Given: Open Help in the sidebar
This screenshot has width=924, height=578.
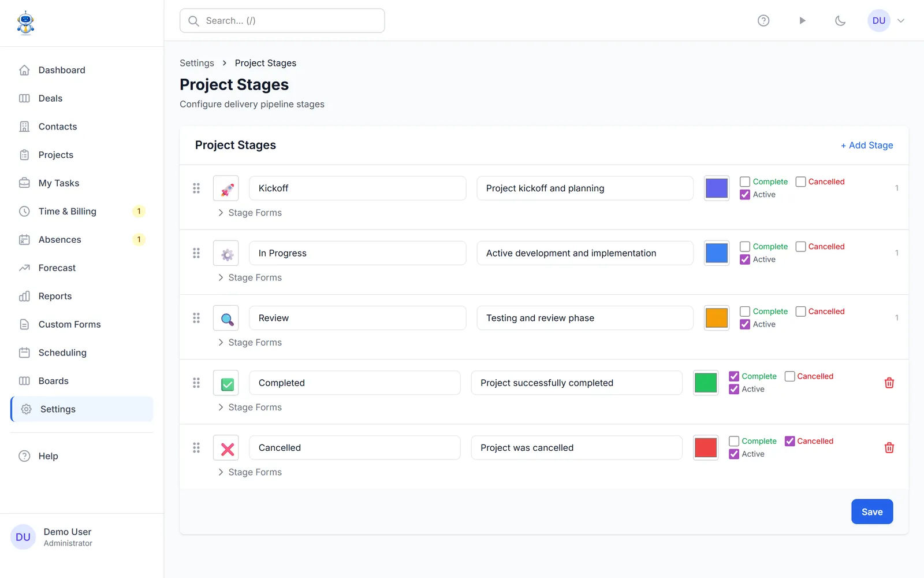Looking at the screenshot, I should click(x=81, y=456).
